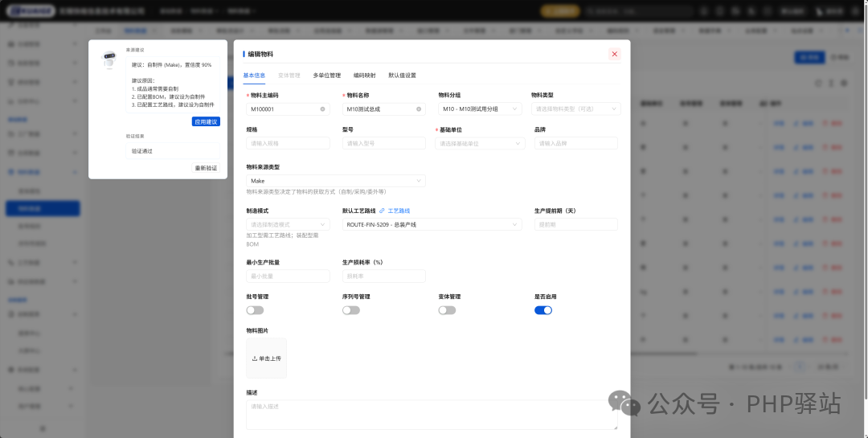Image resolution: width=868 pixels, height=438 pixels.
Task: Click the suggestion line 建议:自制件 (Make),置信度 90%
Action: (172, 65)
